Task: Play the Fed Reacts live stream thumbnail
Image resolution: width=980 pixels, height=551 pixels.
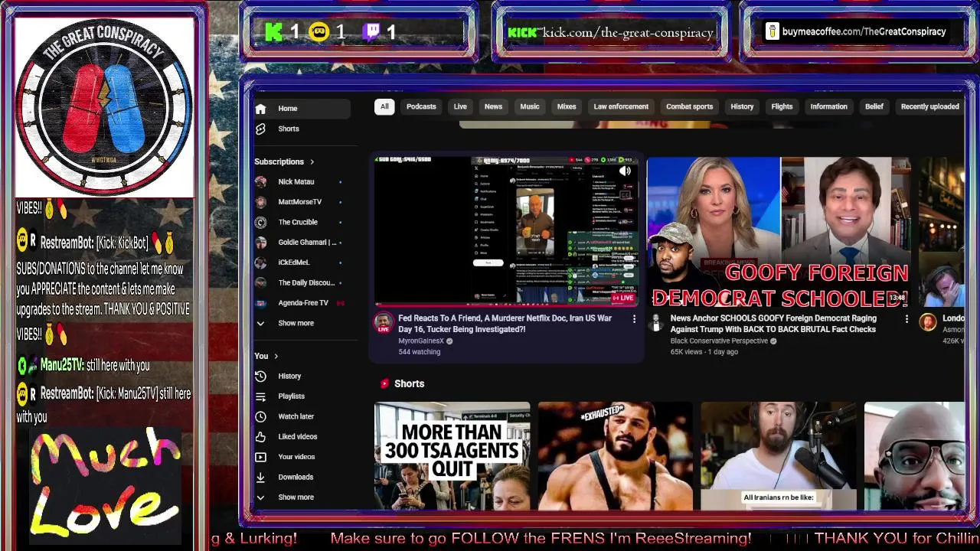Action: pos(506,230)
